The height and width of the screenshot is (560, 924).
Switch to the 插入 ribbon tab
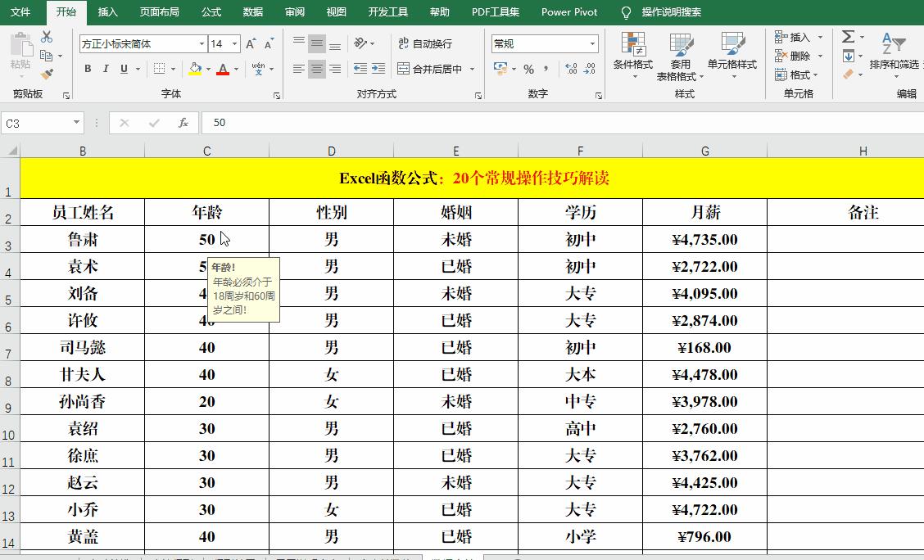108,12
